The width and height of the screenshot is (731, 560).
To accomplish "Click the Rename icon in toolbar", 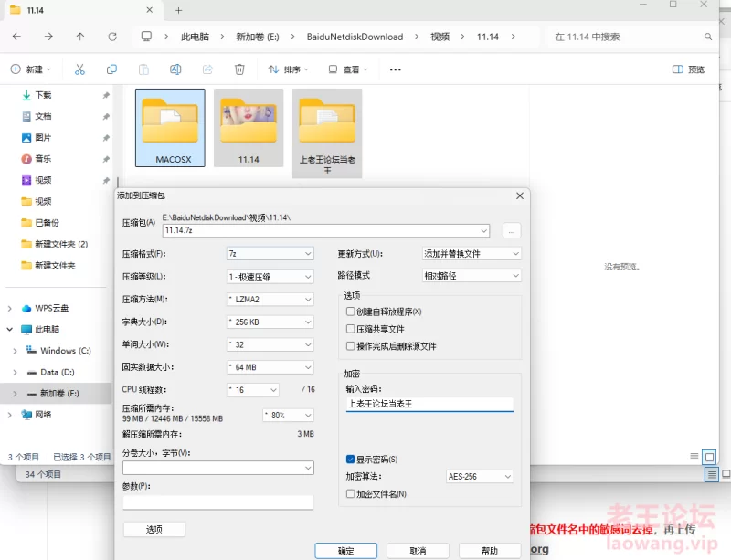I will 175,69.
